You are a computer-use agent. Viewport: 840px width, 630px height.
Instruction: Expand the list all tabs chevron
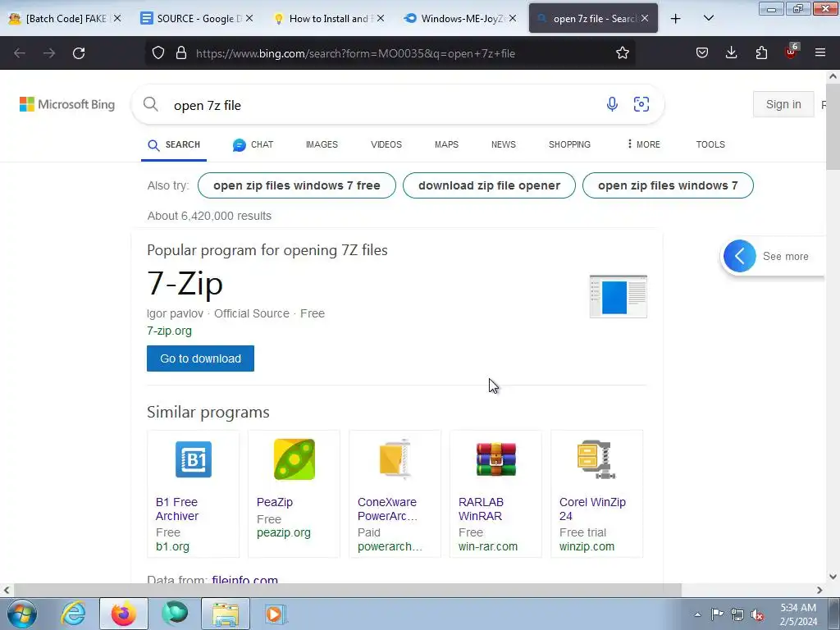[x=708, y=18]
